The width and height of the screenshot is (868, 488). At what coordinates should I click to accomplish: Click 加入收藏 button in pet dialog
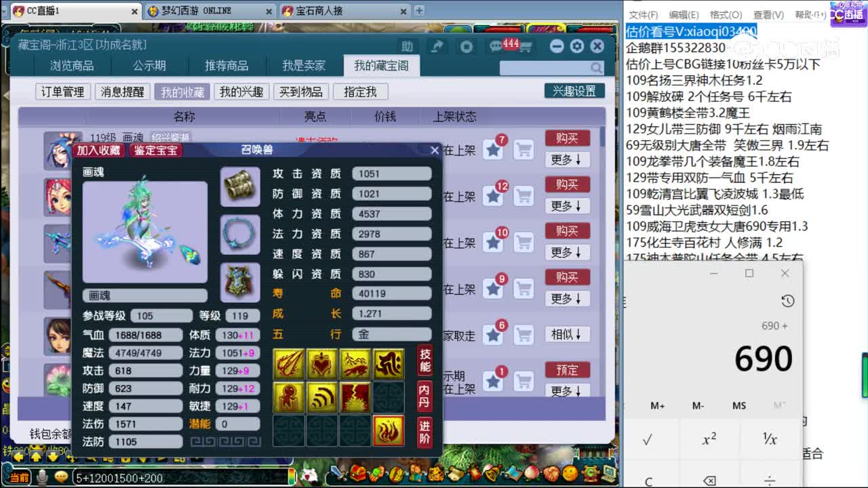click(x=99, y=150)
